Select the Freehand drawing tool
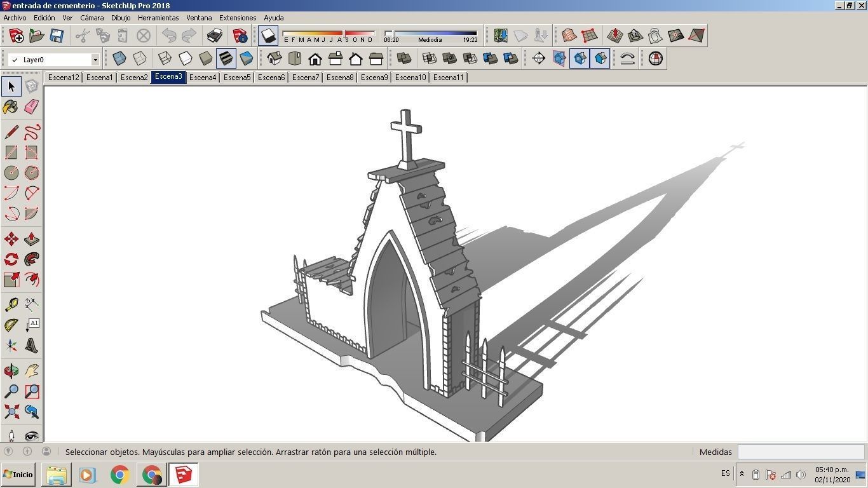The height and width of the screenshot is (488, 868). click(32, 132)
